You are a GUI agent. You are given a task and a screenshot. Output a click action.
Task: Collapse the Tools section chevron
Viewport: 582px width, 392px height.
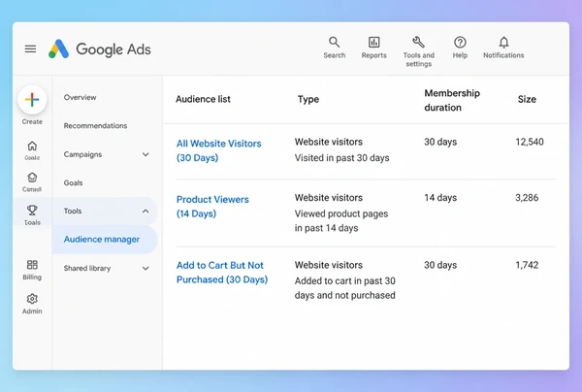click(145, 212)
